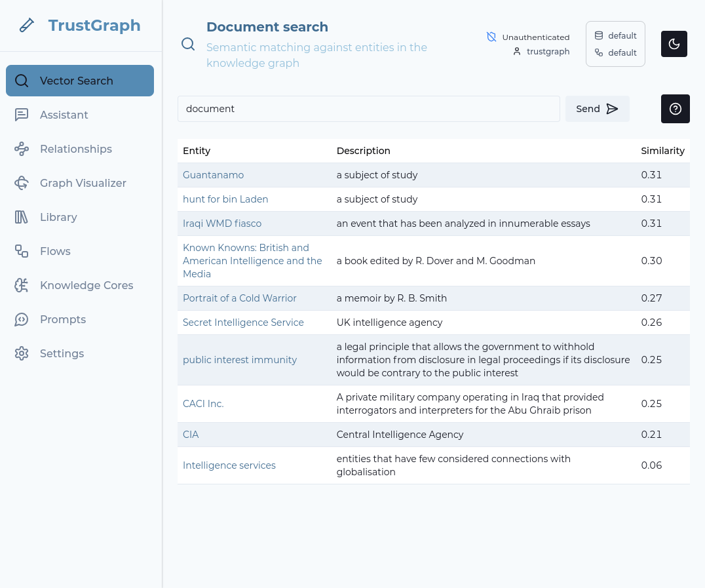Select the Prompts speech-bubble icon
This screenshot has width=705, height=588.
pos(22,319)
